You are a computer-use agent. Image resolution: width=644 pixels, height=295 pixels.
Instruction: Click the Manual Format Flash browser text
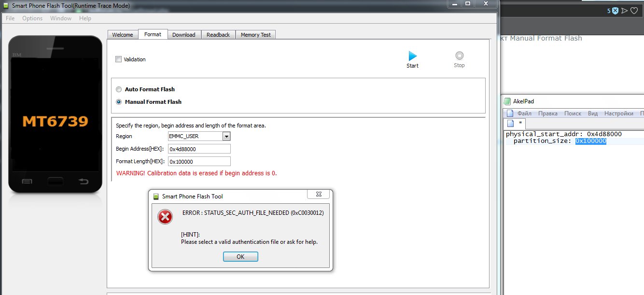click(546, 38)
